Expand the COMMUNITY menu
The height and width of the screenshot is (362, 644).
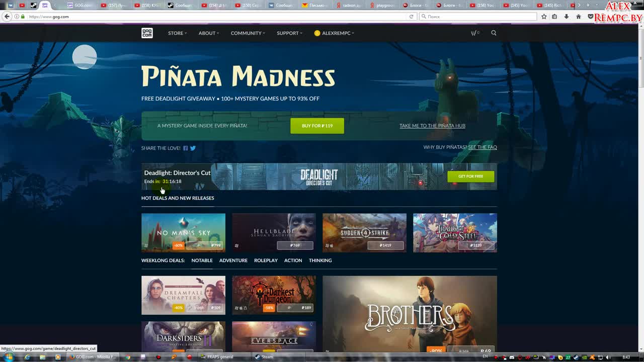click(x=248, y=33)
